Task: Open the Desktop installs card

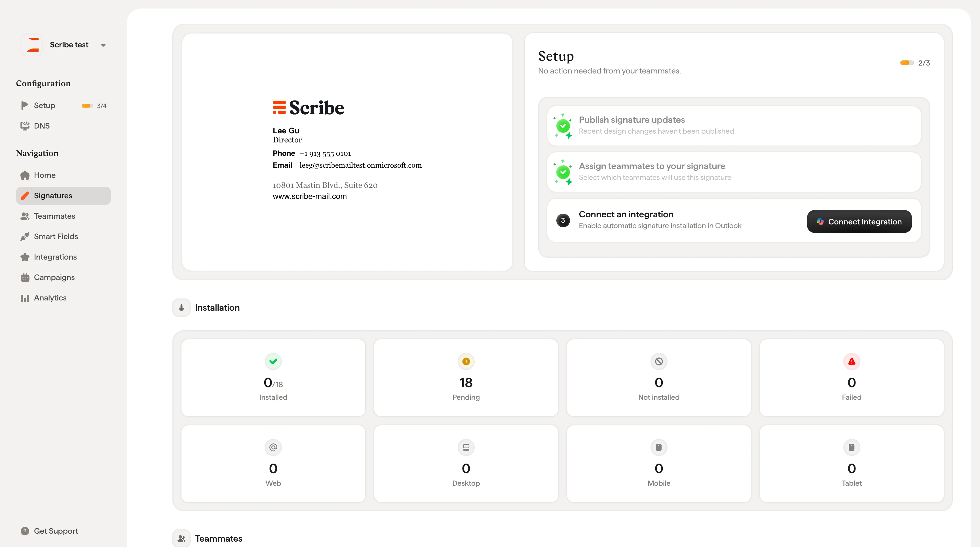Action: tap(466, 464)
